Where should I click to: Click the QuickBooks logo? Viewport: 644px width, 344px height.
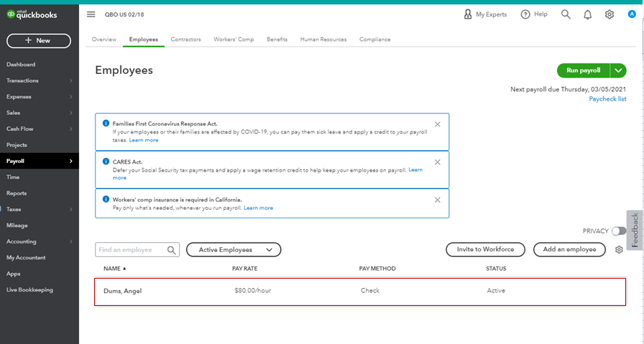pos(32,15)
